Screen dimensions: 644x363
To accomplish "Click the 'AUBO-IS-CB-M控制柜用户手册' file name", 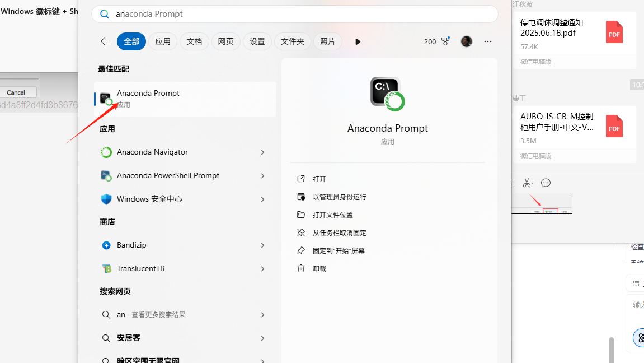I will (557, 122).
